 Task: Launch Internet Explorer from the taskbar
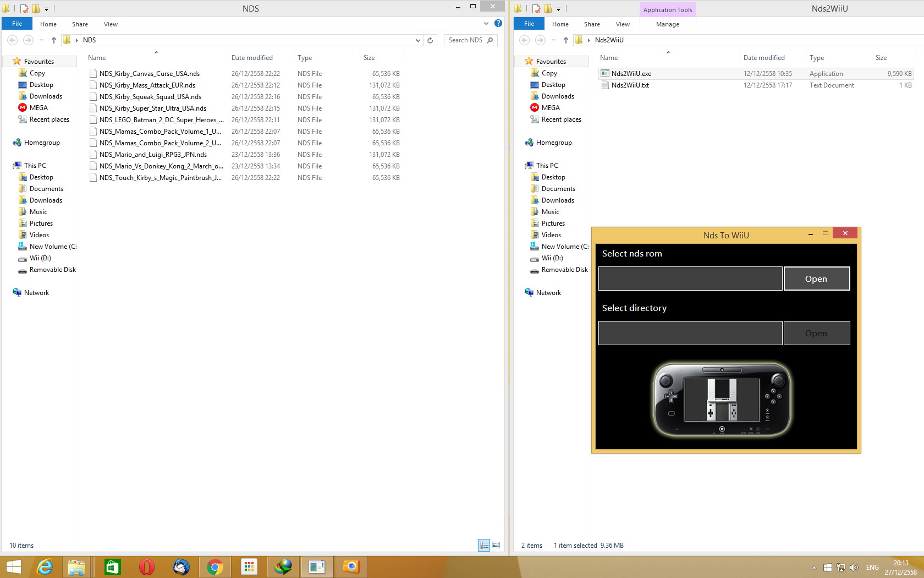pyautogui.click(x=45, y=567)
